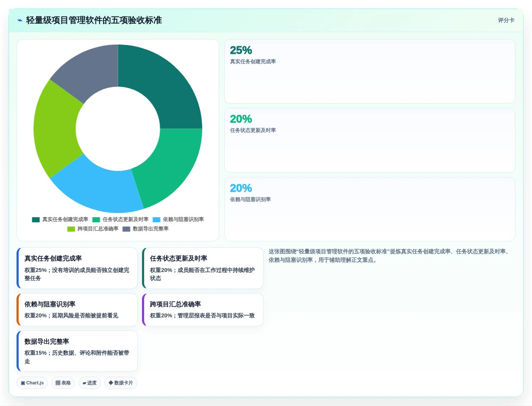Click the 真实任务创建完成率 legend label text

[65, 220]
